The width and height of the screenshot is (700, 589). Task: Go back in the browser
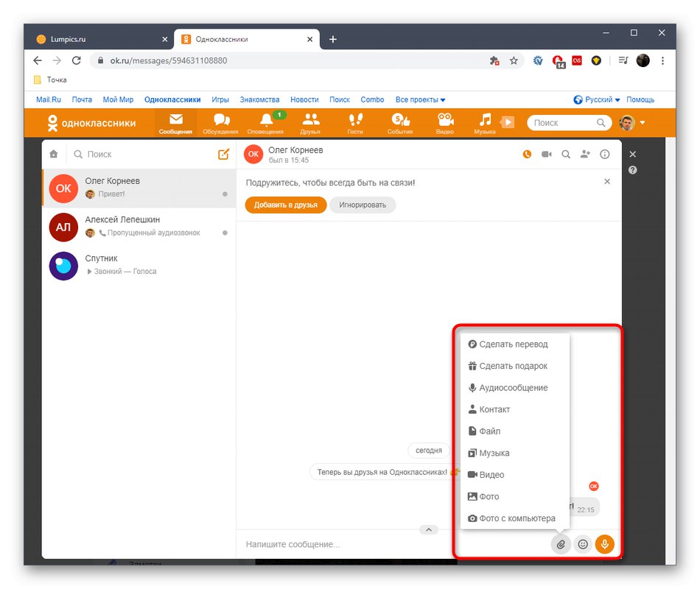(38, 60)
